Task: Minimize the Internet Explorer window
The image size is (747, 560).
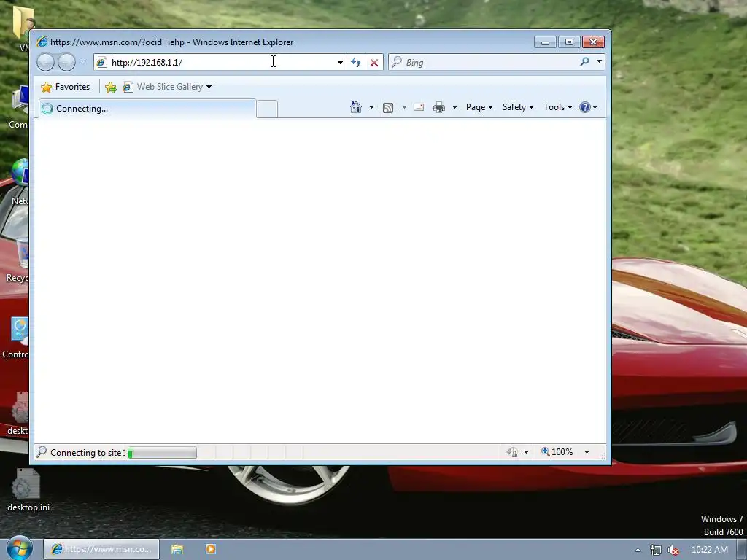Action: coord(545,42)
